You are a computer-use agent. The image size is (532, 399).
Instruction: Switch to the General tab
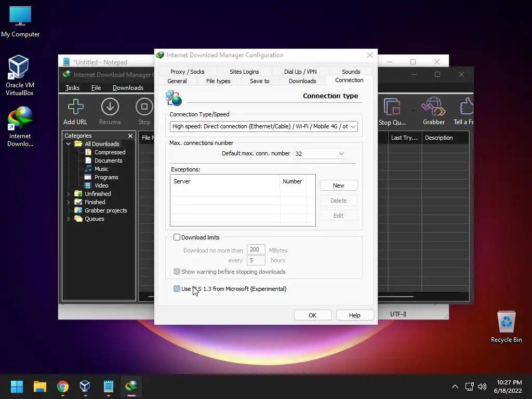(177, 81)
